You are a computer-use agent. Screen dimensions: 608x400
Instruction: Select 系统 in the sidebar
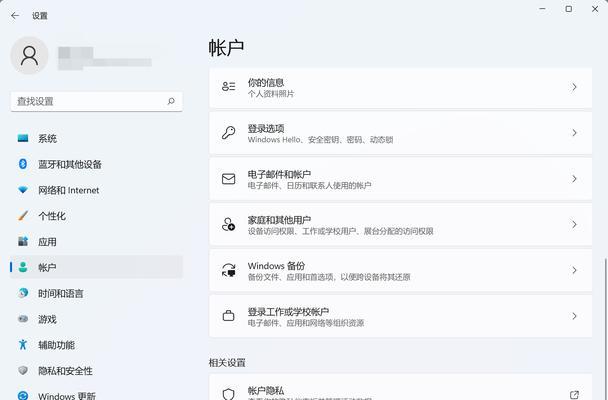96,138
